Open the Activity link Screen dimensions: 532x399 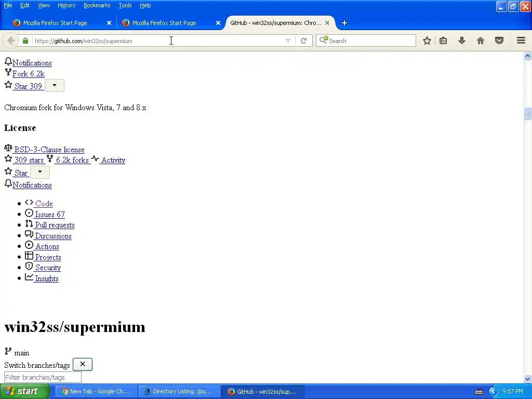click(x=113, y=160)
